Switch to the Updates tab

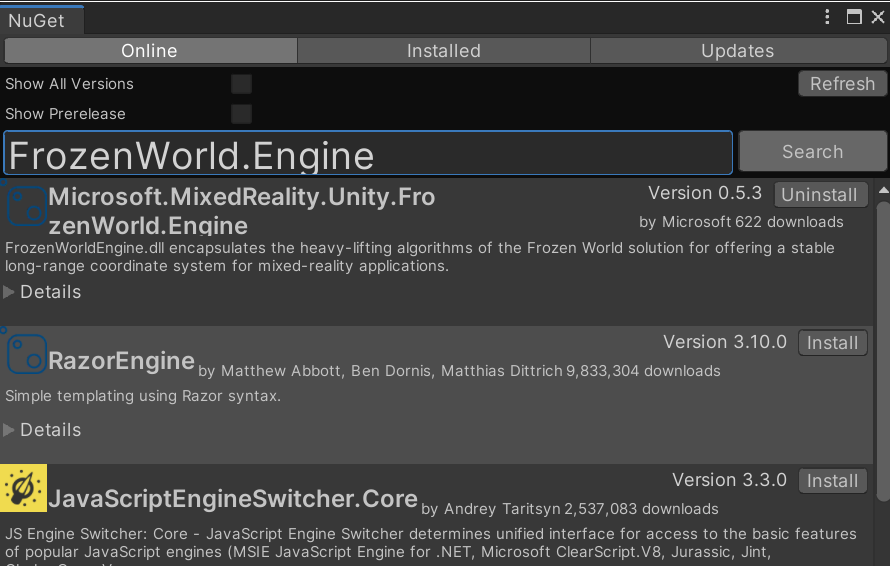(738, 51)
